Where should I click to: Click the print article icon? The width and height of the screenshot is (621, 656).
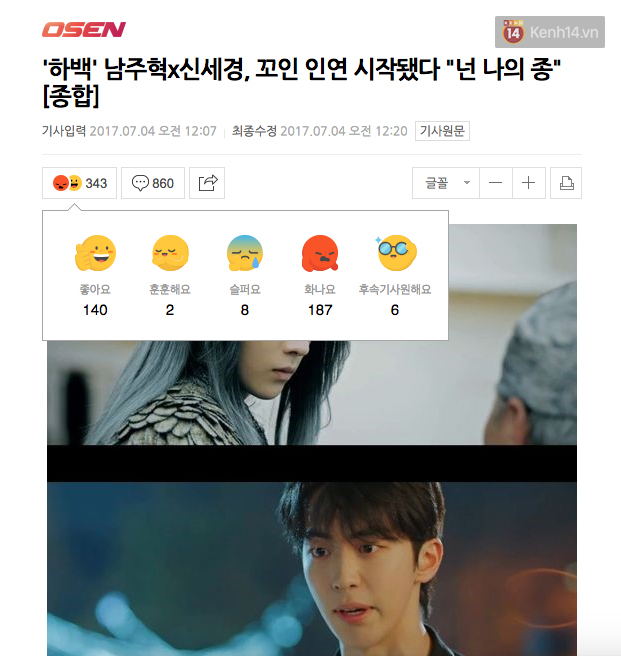pos(566,183)
